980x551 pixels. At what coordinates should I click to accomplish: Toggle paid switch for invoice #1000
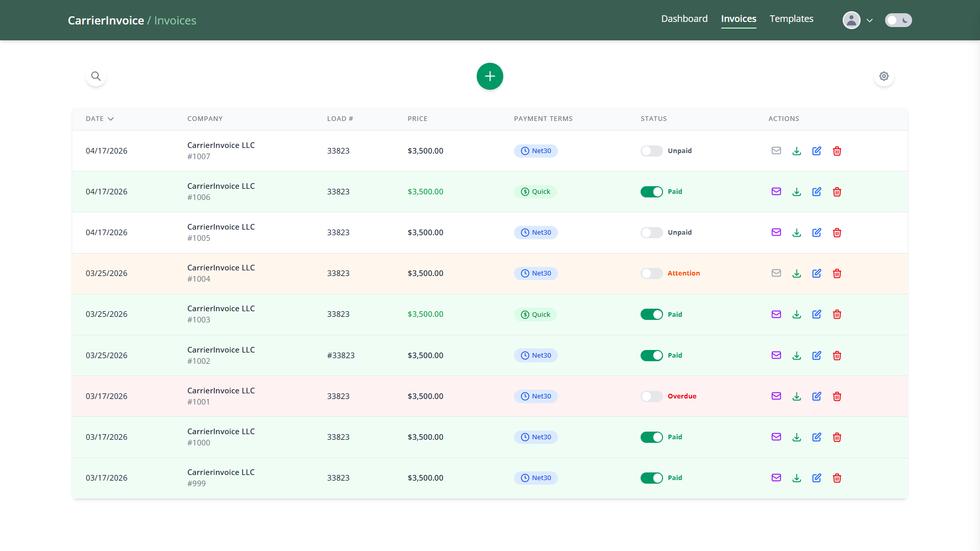(652, 437)
